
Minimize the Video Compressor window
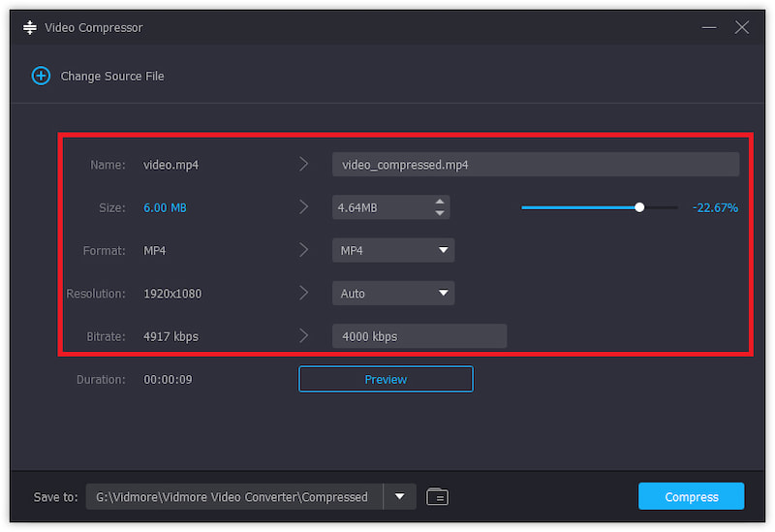(709, 28)
